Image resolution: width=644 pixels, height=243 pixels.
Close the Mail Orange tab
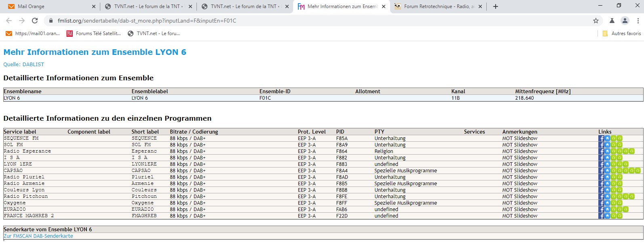(x=94, y=6)
